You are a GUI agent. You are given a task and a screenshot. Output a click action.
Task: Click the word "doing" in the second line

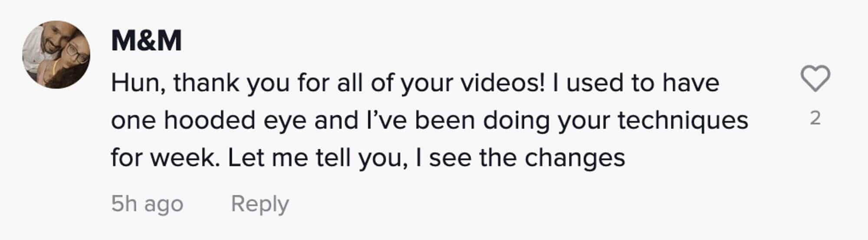tap(516, 120)
